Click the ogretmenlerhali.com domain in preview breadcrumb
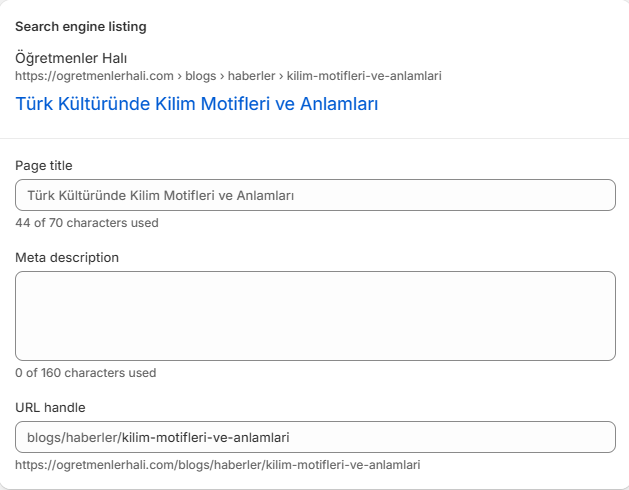The width and height of the screenshot is (629, 490). tap(95, 75)
